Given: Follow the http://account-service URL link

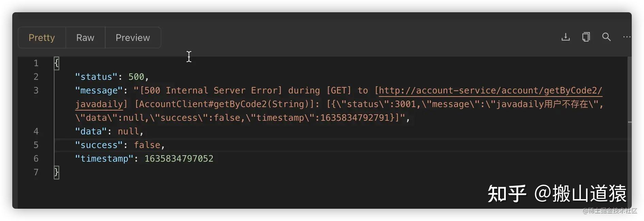Looking at the screenshot, I should pos(490,90).
